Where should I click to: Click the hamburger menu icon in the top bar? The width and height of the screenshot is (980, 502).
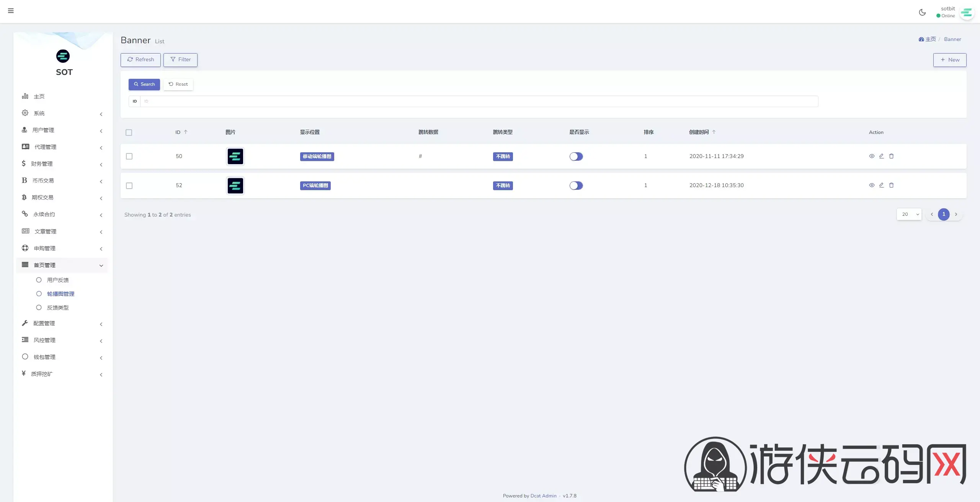pos(11,11)
